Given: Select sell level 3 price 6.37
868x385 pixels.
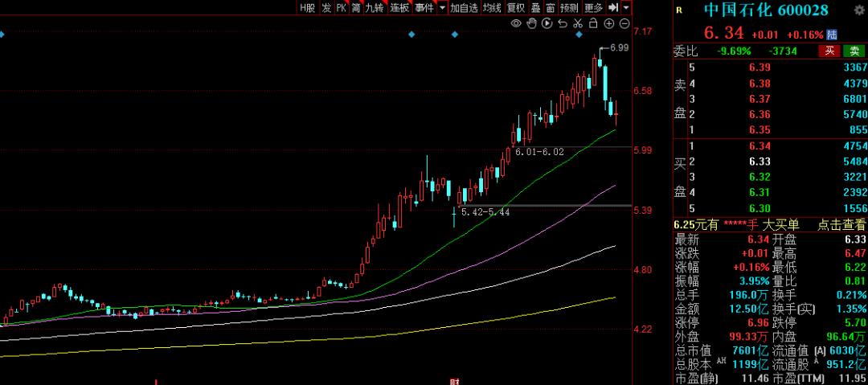Looking at the screenshot, I should click(x=759, y=99).
